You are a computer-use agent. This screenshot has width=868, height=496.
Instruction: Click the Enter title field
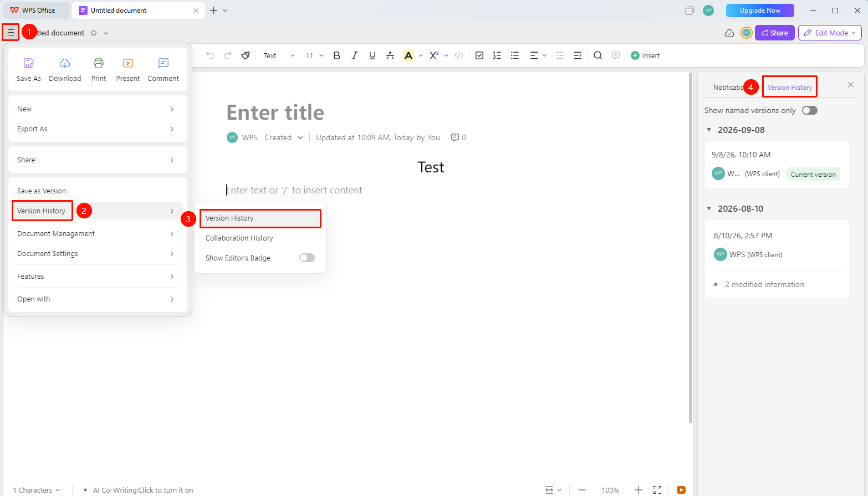[275, 113]
